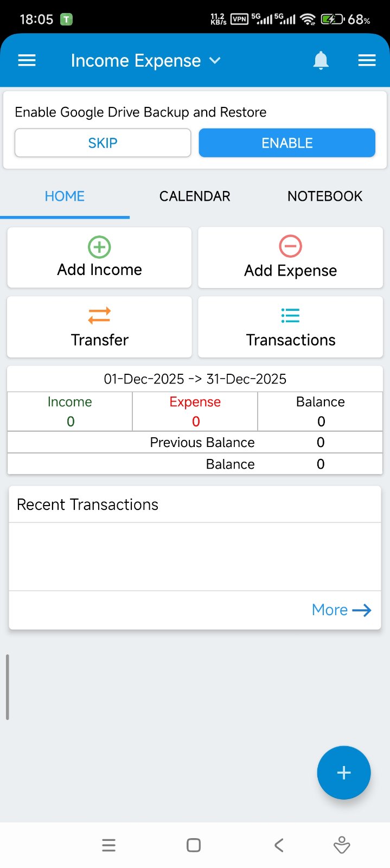Switch to the CALENDAR tab
Screen dimensions: 390x868
point(195,196)
